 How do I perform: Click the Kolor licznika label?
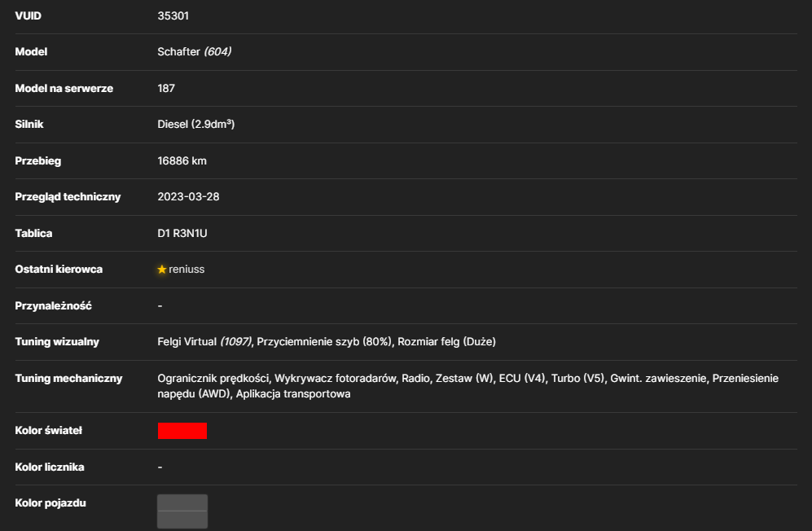(50, 467)
